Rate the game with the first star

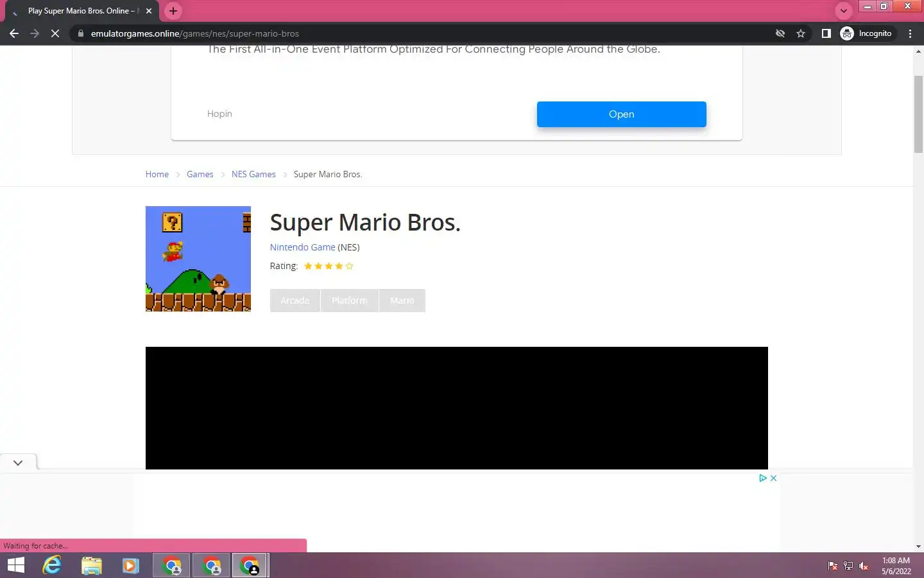308,266
